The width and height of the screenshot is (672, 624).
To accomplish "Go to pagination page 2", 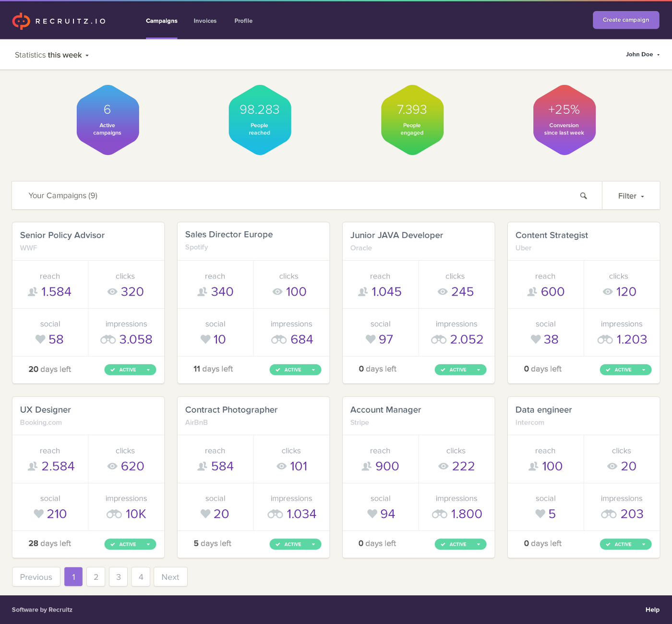I will tap(96, 577).
